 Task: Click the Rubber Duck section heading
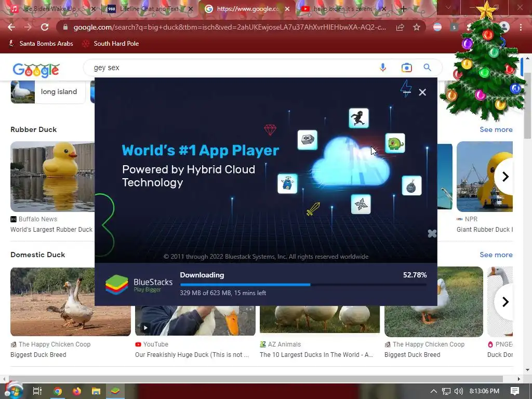[34, 129]
